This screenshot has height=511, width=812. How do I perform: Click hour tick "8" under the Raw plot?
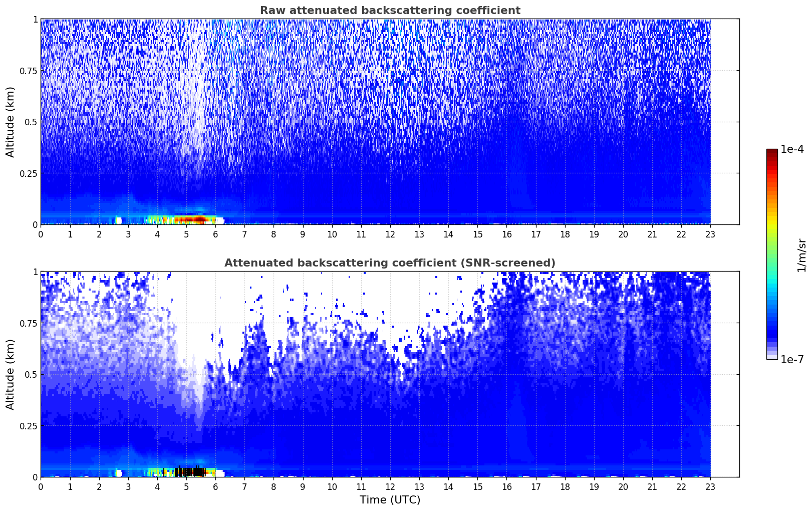point(274,234)
